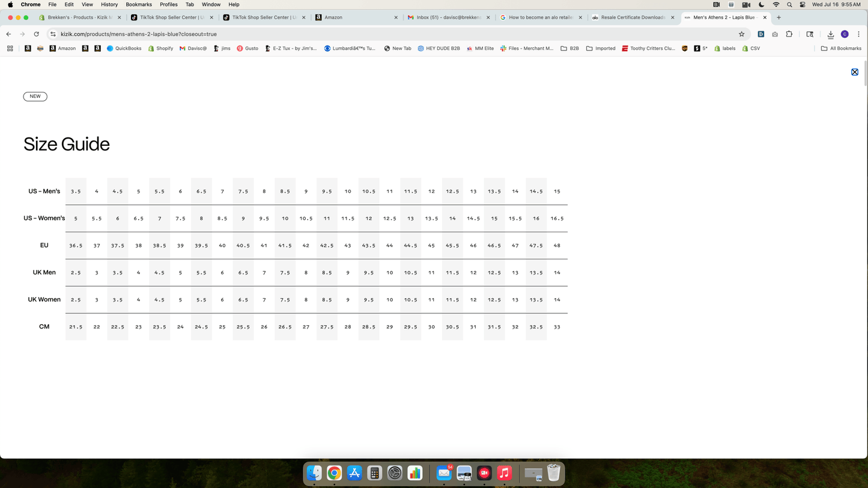Open the QuickBooks bookmark

[x=124, y=49]
